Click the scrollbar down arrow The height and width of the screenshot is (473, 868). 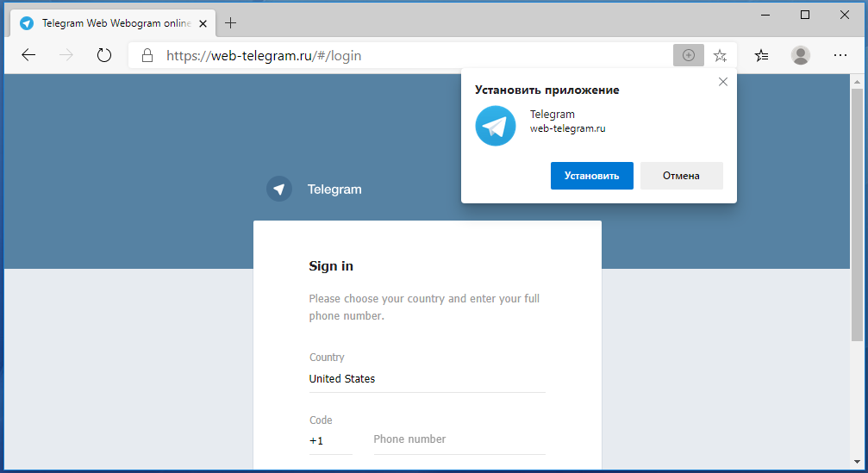click(x=857, y=462)
